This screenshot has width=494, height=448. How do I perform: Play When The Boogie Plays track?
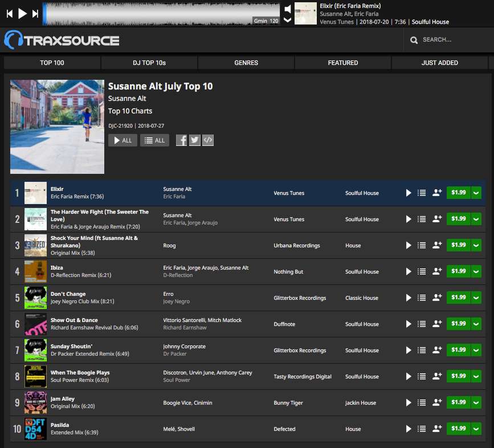(409, 376)
